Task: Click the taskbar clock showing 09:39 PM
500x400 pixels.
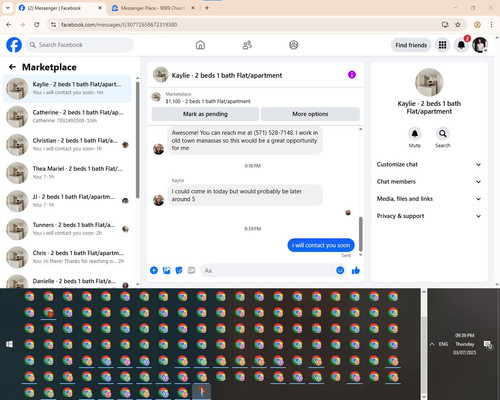Action: point(465,344)
